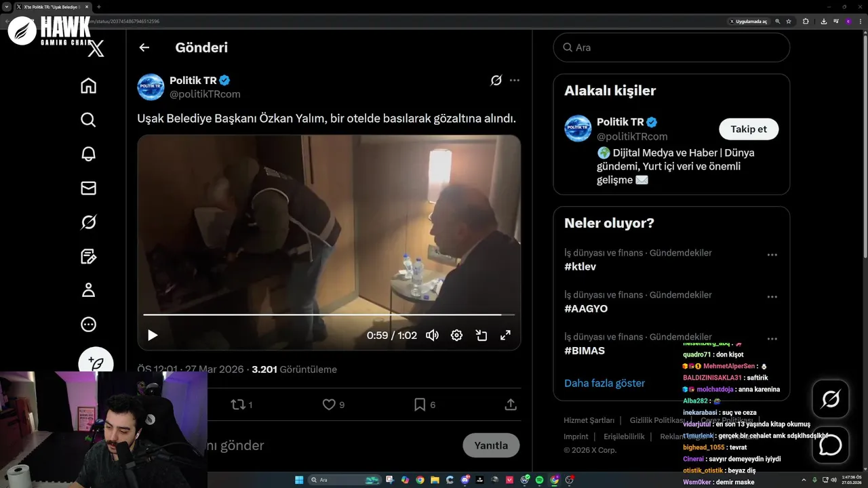Click Uygulamada aç in address bar
The height and width of the screenshot is (488, 868).
pos(748,22)
